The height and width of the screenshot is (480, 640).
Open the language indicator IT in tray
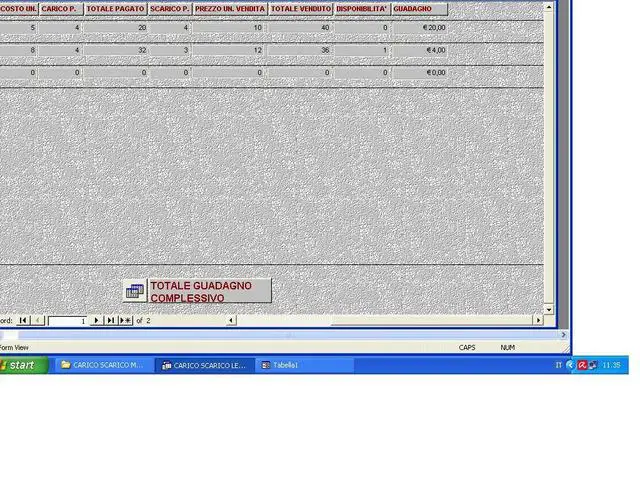click(x=558, y=365)
